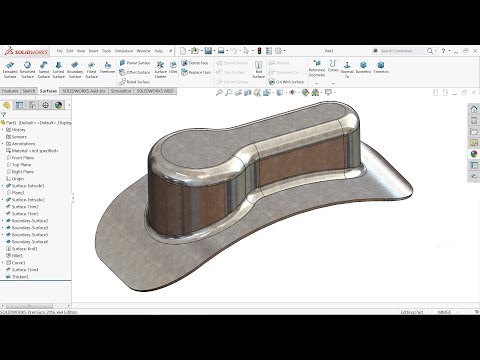Expand the Annotations tree node
This screenshot has width=480, height=360.
(x=3, y=144)
